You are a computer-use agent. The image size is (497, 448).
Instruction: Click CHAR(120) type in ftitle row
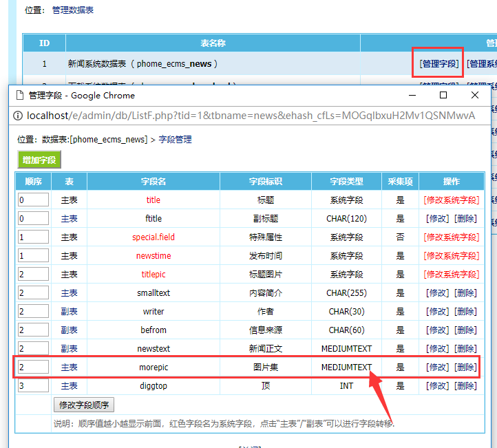[346, 219]
